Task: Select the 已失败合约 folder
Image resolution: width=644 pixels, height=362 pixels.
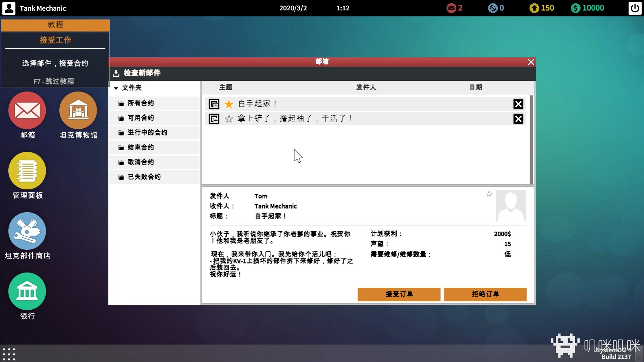Action: pos(154,177)
